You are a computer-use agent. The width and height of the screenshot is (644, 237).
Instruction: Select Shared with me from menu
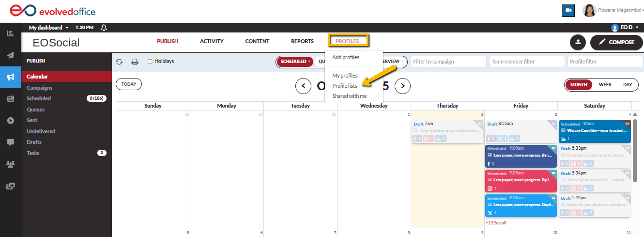coord(350,96)
